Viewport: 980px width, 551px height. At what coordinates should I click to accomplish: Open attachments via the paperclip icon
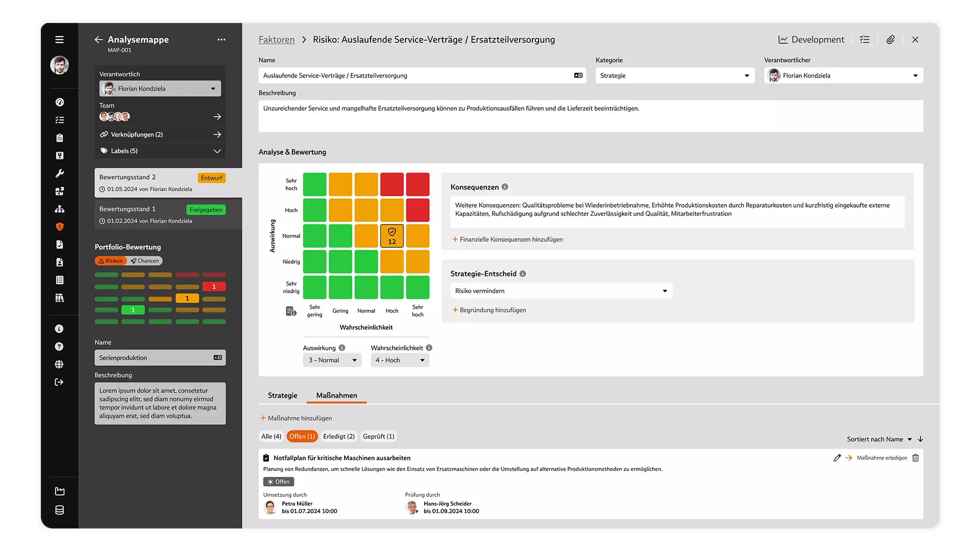[x=890, y=39]
